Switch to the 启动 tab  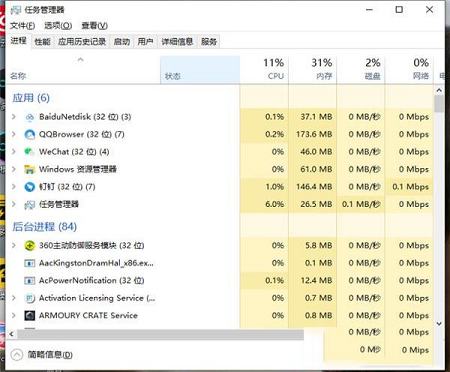click(x=122, y=42)
